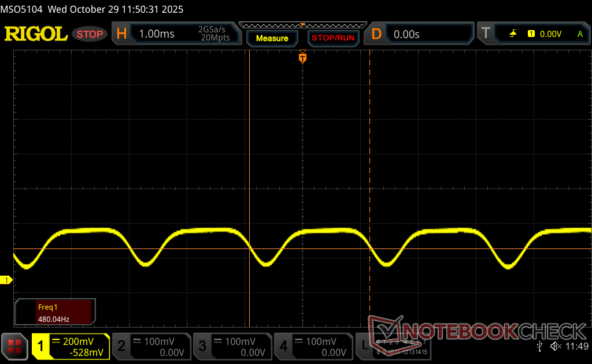
Task: Enable channel 2 input
Action: (x=151, y=347)
